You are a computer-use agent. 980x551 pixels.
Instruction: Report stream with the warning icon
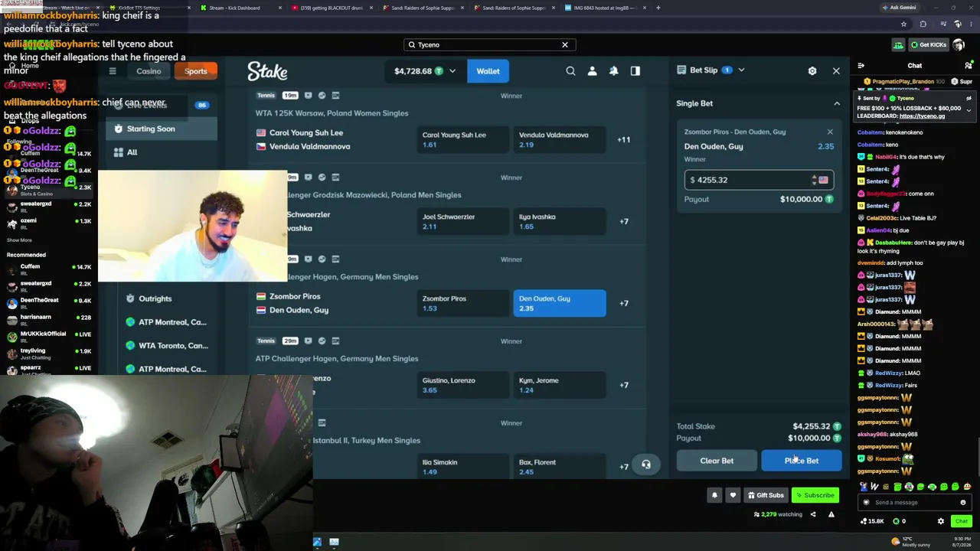pyautogui.click(x=831, y=514)
